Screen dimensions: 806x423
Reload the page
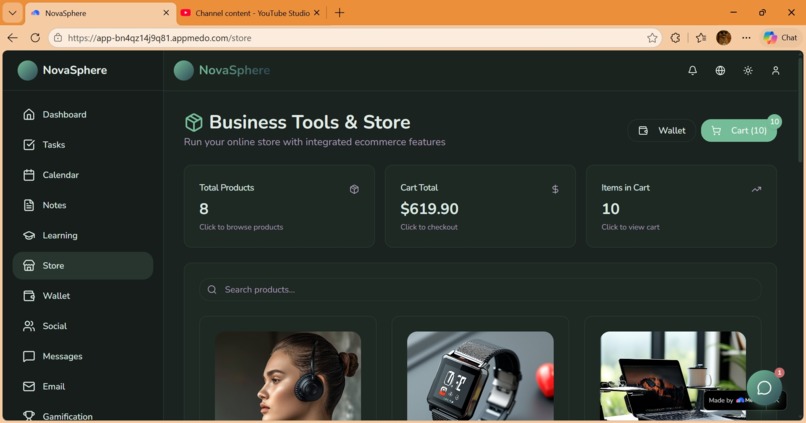coord(35,38)
